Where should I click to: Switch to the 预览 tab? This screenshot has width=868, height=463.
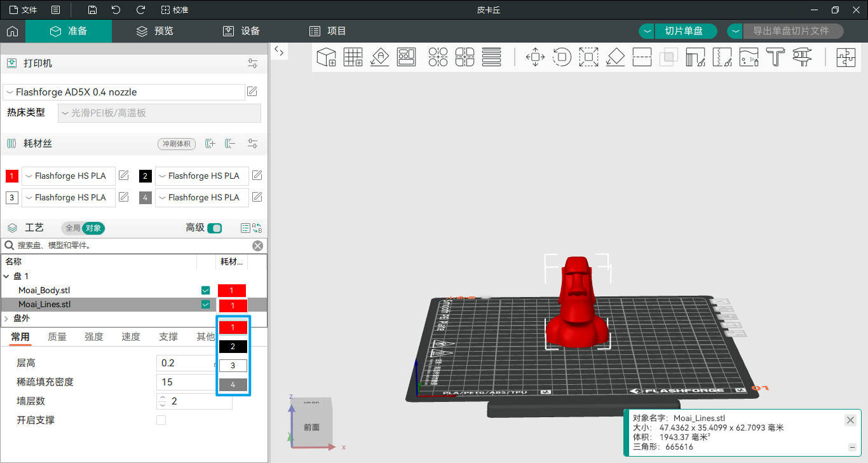(x=155, y=31)
